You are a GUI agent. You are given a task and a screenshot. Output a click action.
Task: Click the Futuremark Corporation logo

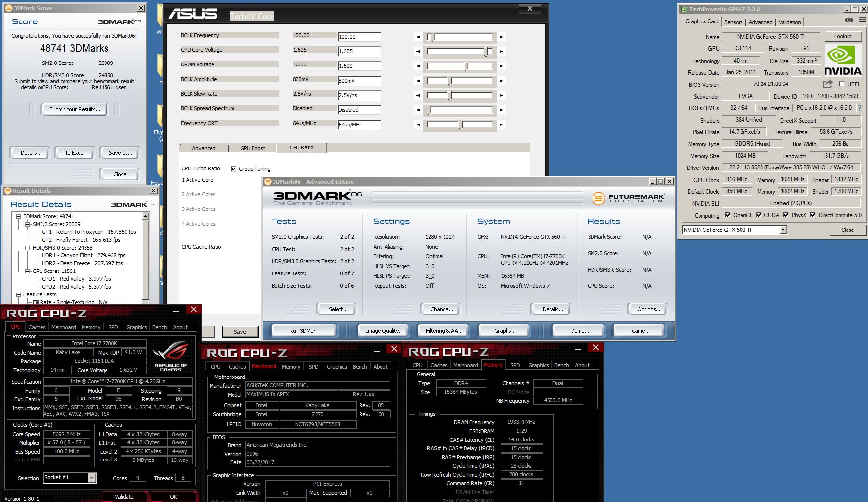point(628,198)
